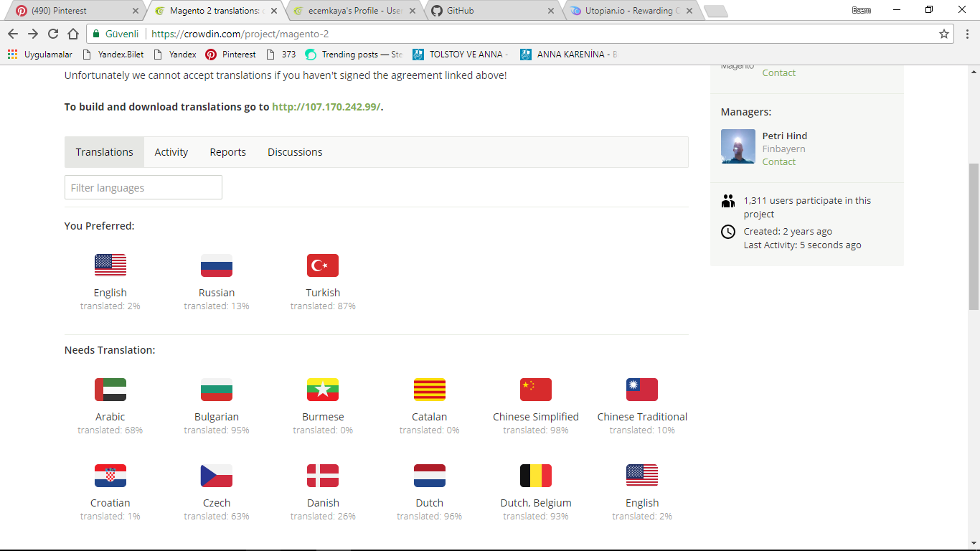The image size is (980, 551).
Task: Open Chinese Traditional flag
Action: 642,390
